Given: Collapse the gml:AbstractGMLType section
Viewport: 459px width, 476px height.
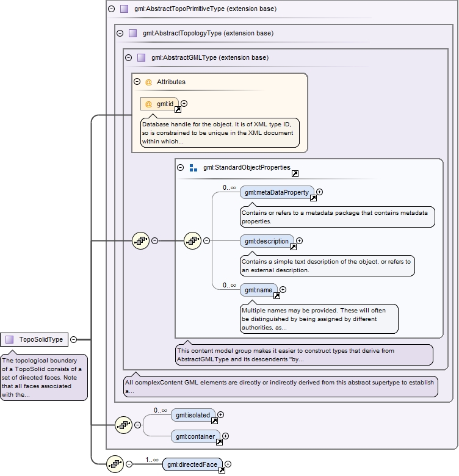Looking at the screenshot, I should pos(128,57).
